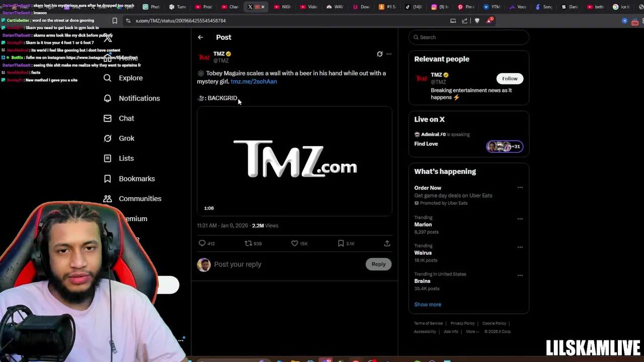Play the TMZ.com video thumbnail
Screen dimensions: 644x362
point(294,161)
